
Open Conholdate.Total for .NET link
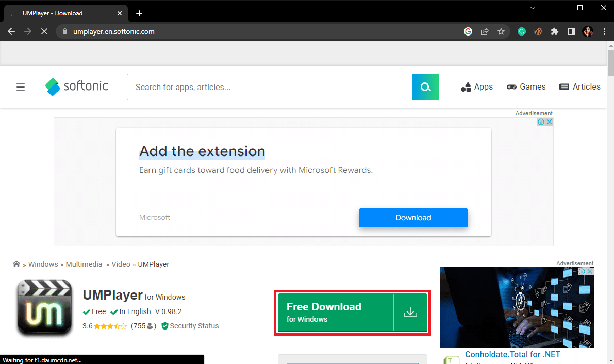512,354
